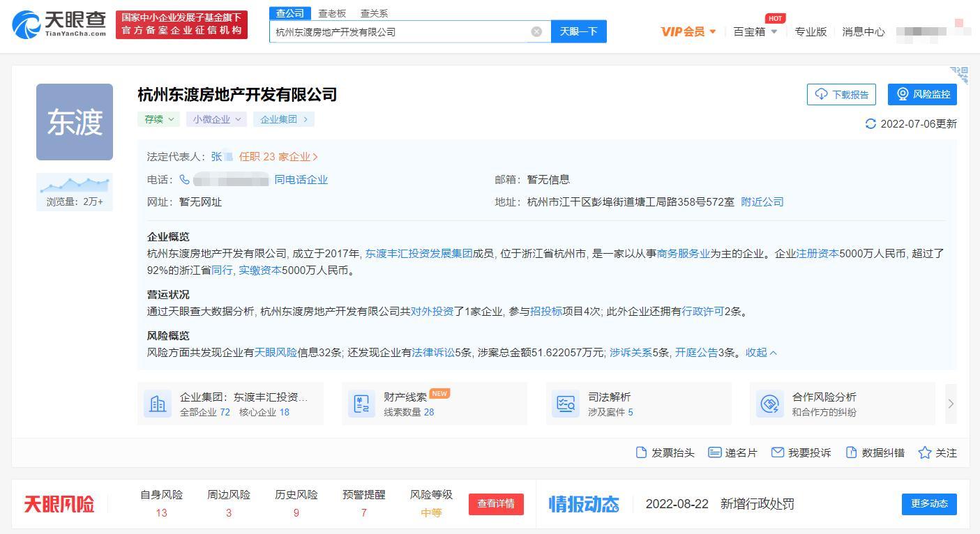Click the 数据纠错 edit icon
This screenshot has height=534, width=980.
click(851, 452)
